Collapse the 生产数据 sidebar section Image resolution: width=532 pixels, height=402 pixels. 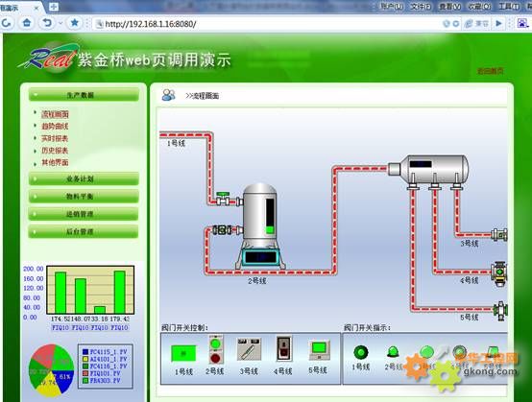pyautogui.click(x=84, y=95)
